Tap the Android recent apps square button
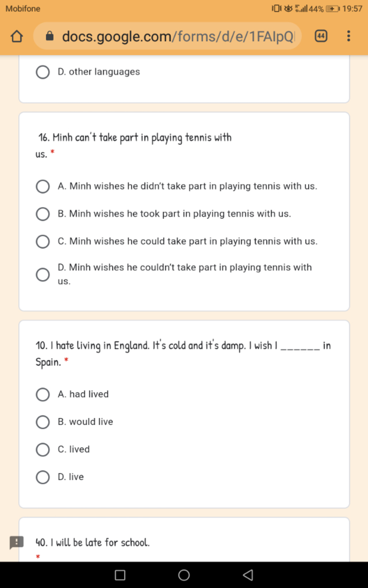 [120, 575]
